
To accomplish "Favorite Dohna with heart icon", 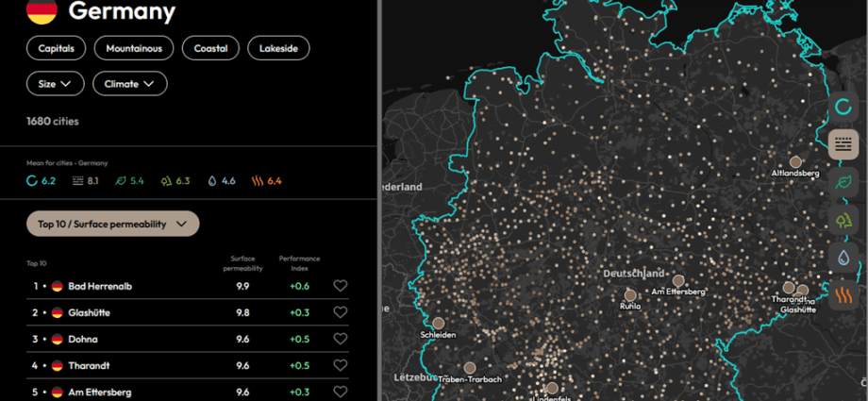I will pyautogui.click(x=340, y=339).
